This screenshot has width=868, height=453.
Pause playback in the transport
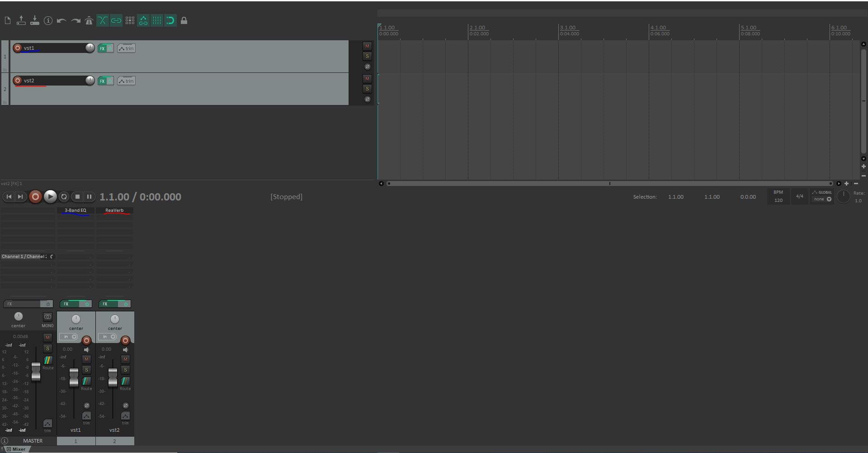point(90,196)
